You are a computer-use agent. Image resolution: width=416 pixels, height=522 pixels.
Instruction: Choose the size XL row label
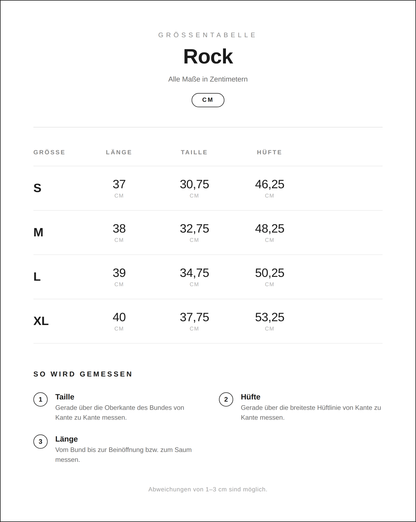click(x=41, y=321)
